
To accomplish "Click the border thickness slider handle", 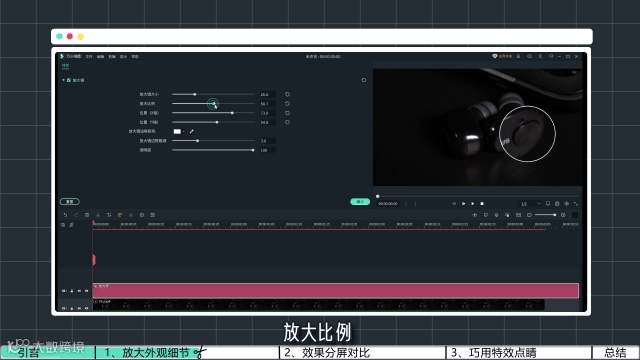I will coord(198,141).
